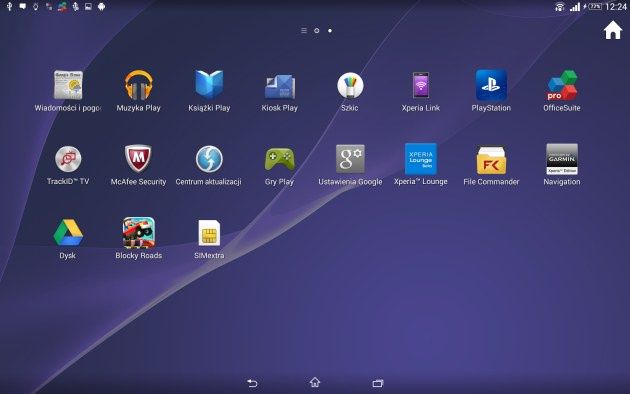Tap the Android debug notification icon
Screen dimensions: 630x394
(101, 6)
